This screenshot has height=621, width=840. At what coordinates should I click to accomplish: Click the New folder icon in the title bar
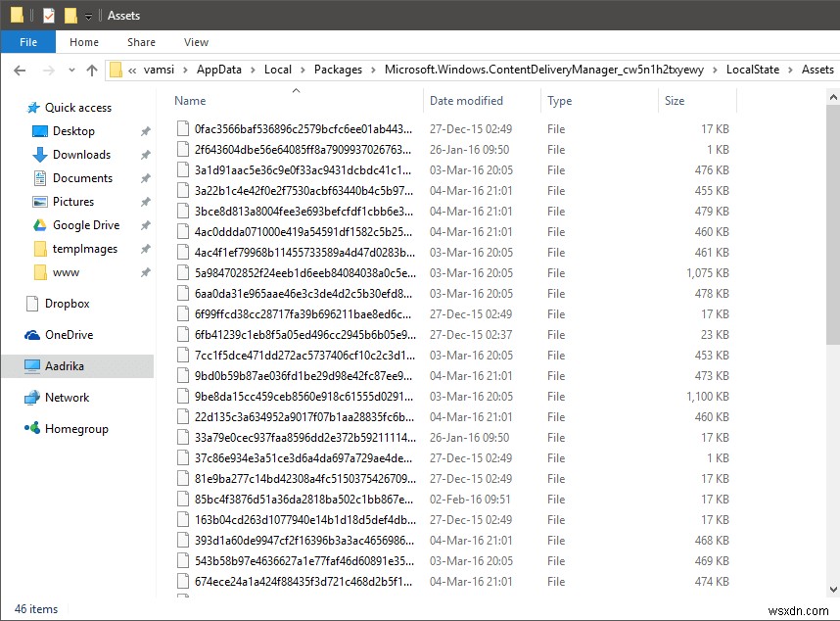click(x=70, y=15)
